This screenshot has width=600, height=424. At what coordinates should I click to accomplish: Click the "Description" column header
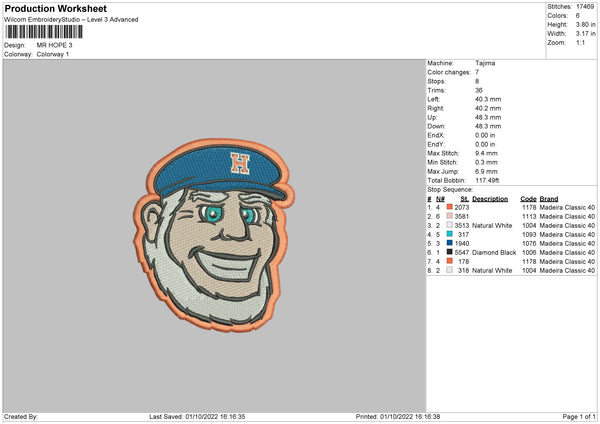pos(490,199)
